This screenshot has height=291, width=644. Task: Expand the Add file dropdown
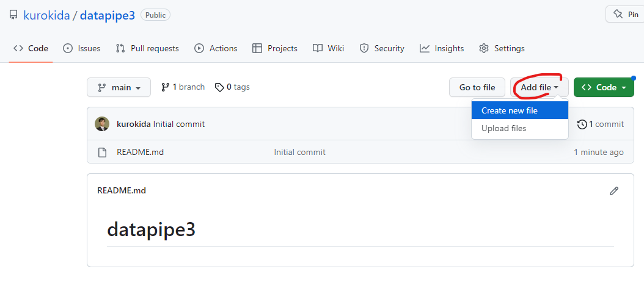coord(540,87)
